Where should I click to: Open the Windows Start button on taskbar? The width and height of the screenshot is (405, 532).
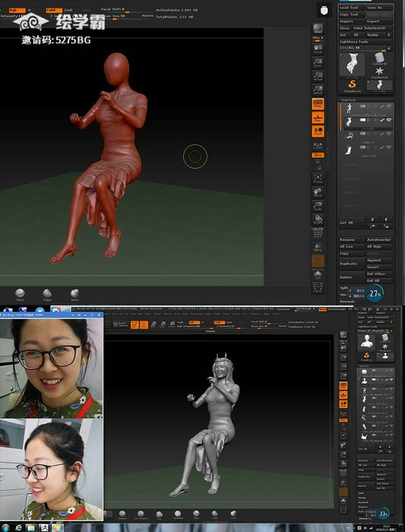(x=5, y=528)
